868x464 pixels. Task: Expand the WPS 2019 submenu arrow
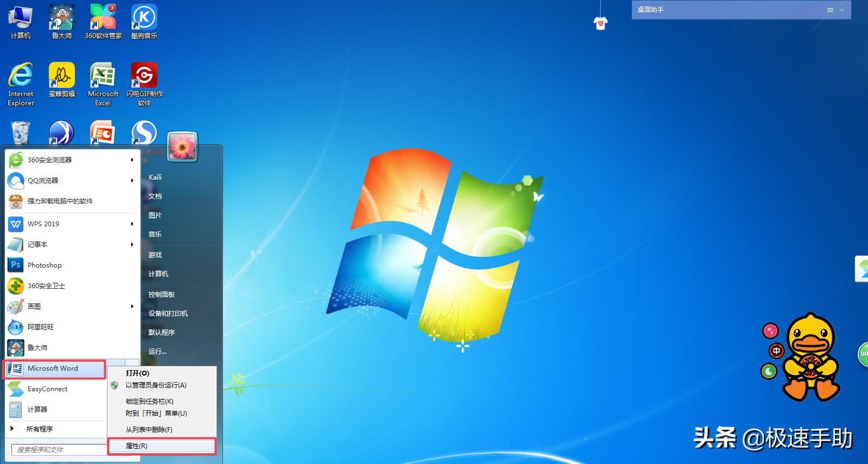[132, 224]
